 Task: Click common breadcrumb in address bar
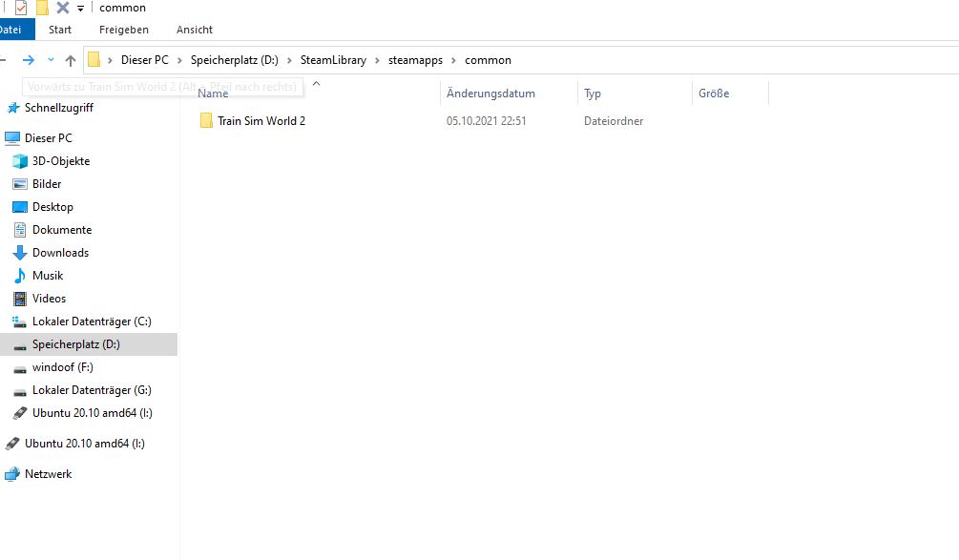488,60
